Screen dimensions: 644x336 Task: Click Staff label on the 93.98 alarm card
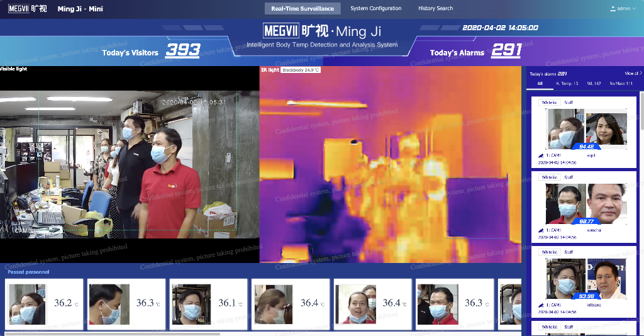(569, 252)
